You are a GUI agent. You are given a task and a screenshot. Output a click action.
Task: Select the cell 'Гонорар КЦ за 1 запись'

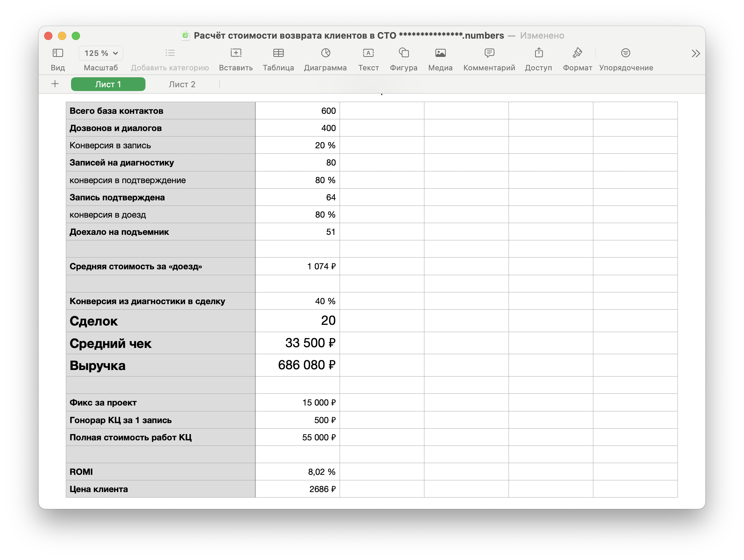click(161, 420)
